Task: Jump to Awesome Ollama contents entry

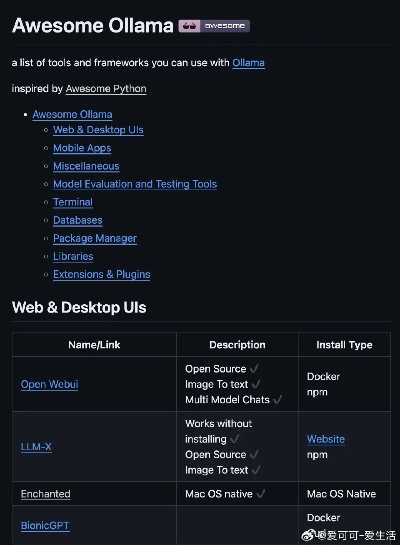Action: coord(72,114)
